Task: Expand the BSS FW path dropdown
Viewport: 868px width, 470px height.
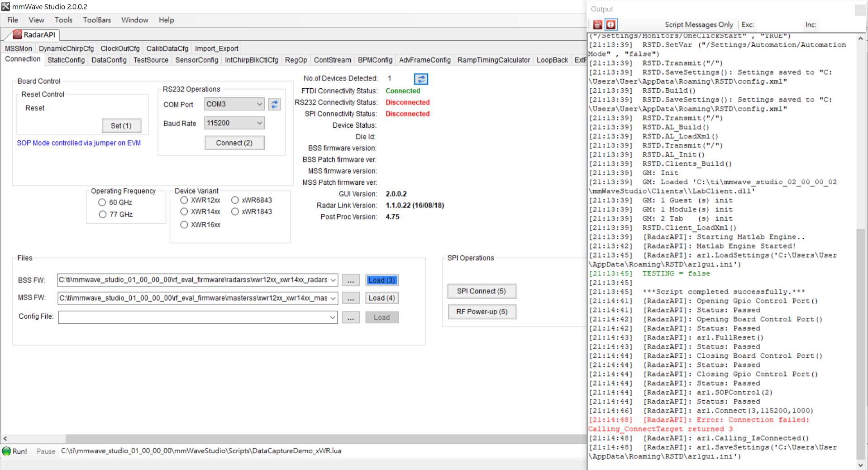Action: pos(333,280)
